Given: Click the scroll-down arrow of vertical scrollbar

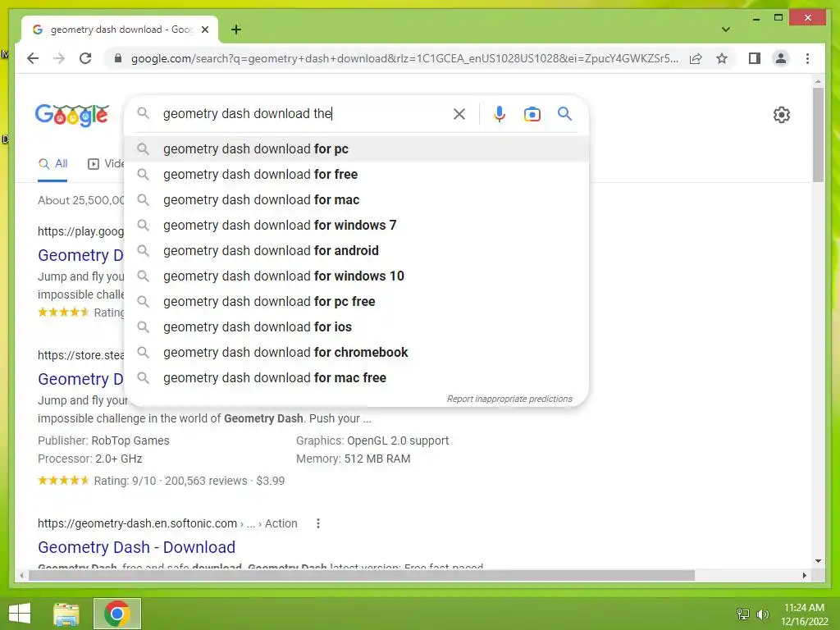Looking at the screenshot, I should tap(818, 561).
